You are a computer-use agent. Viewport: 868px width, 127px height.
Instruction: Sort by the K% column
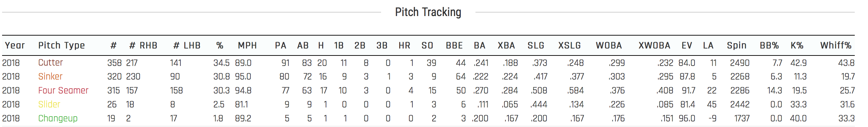coord(797,45)
